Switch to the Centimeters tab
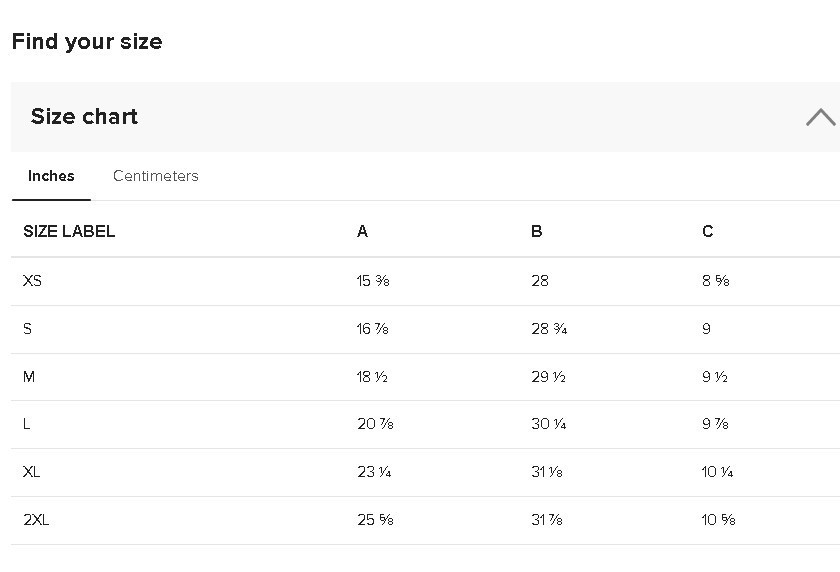The width and height of the screenshot is (840, 572). tap(155, 176)
